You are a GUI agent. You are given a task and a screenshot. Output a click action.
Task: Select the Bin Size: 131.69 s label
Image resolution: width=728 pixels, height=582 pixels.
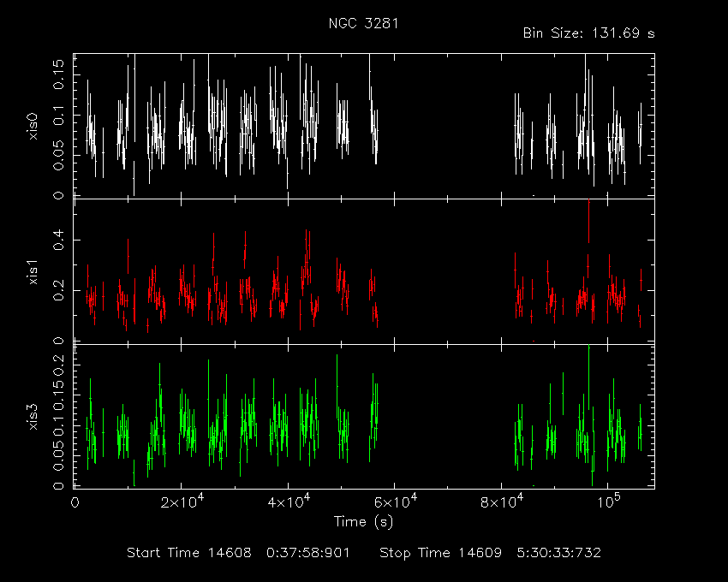click(588, 33)
